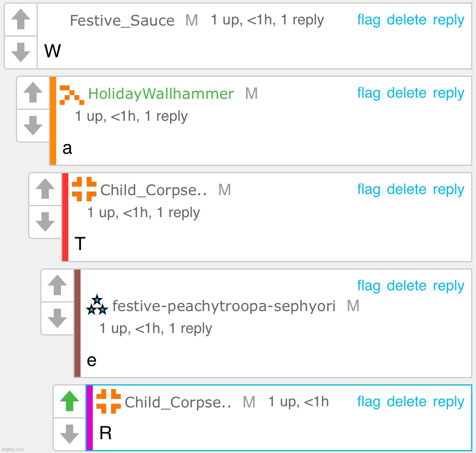Click the three-star icon beside festive-peachytroopa-sephyori

click(x=97, y=305)
